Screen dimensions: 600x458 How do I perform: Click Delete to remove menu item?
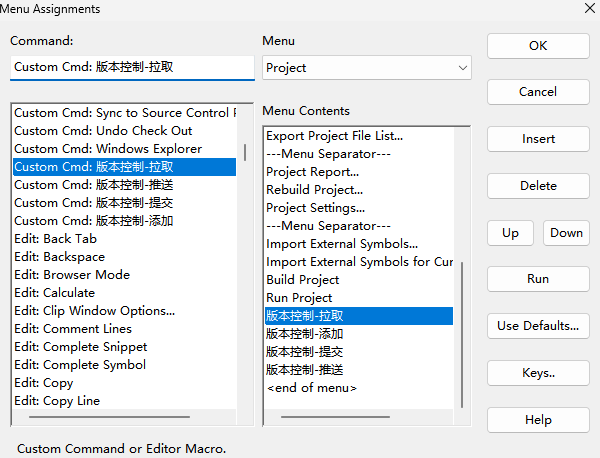tap(538, 186)
